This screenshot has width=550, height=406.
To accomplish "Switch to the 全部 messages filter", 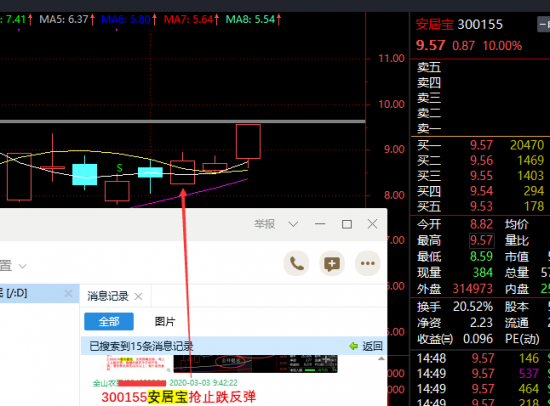I will [109, 321].
